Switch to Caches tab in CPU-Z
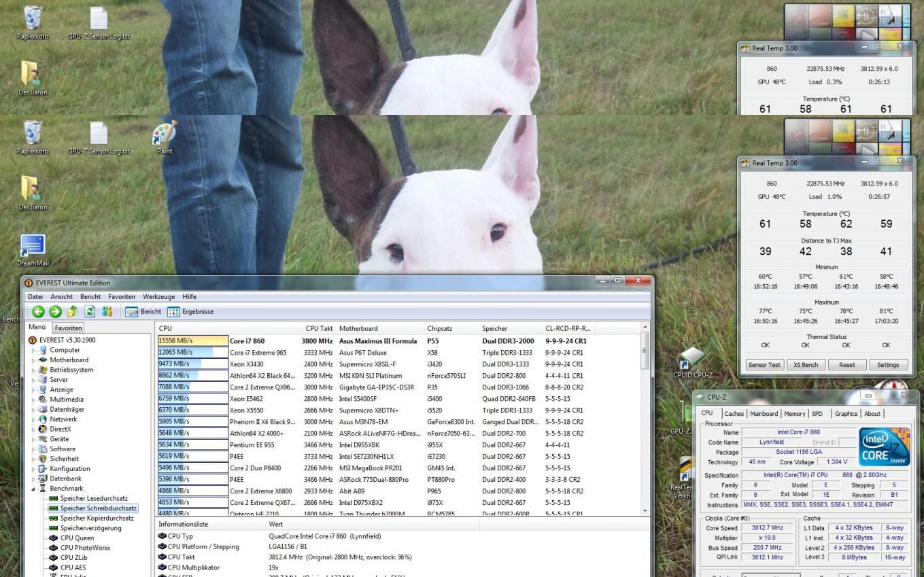The image size is (924, 577). [x=734, y=413]
